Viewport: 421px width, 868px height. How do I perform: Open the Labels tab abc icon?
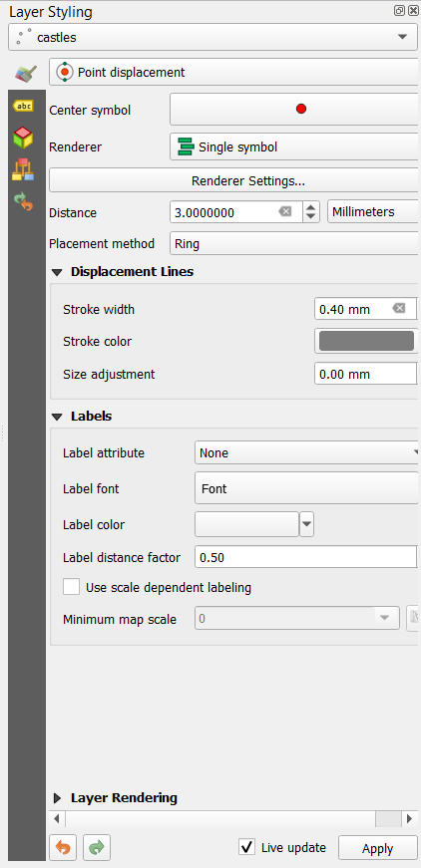pos(23,106)
